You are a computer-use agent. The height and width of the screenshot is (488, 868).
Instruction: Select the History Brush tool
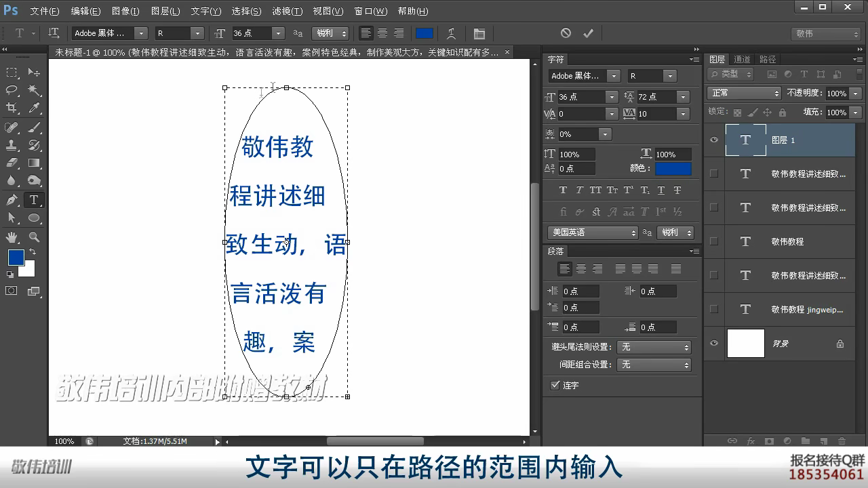click(34, 145)
